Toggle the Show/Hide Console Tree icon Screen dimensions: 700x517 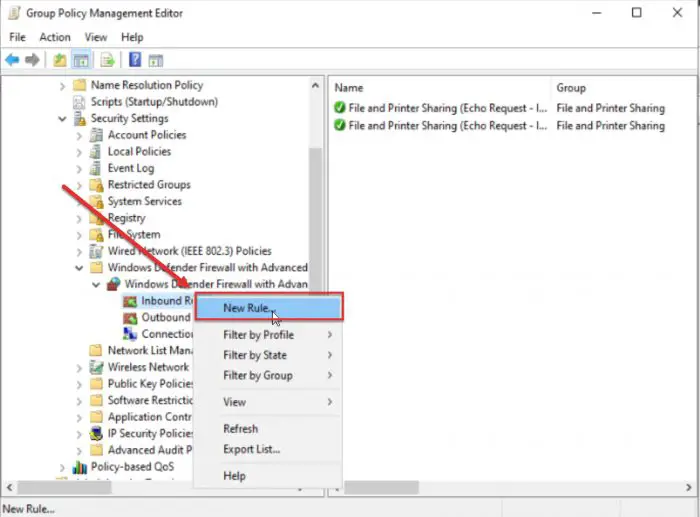tap(81, 60)
